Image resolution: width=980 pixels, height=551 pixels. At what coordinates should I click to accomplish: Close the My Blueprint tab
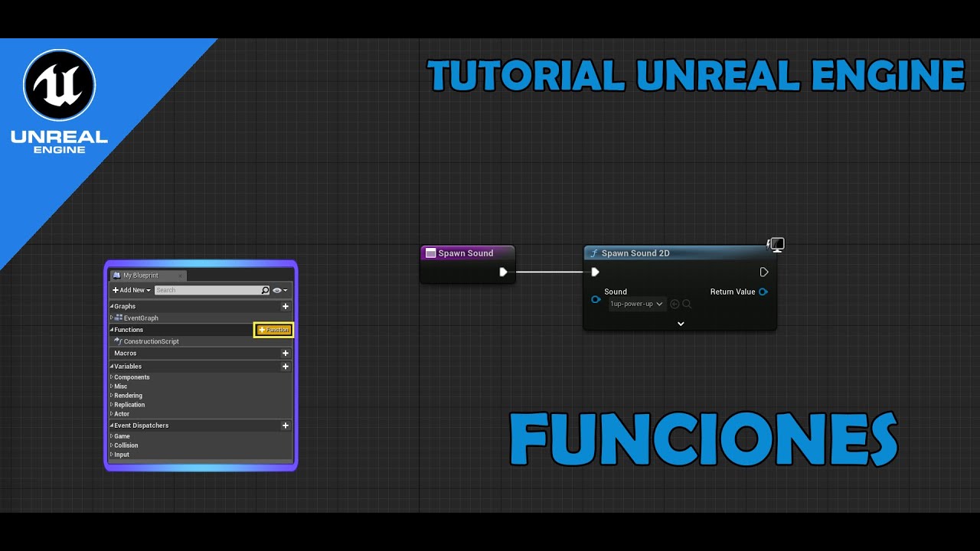pyautogui.click(x=181, y=275)
